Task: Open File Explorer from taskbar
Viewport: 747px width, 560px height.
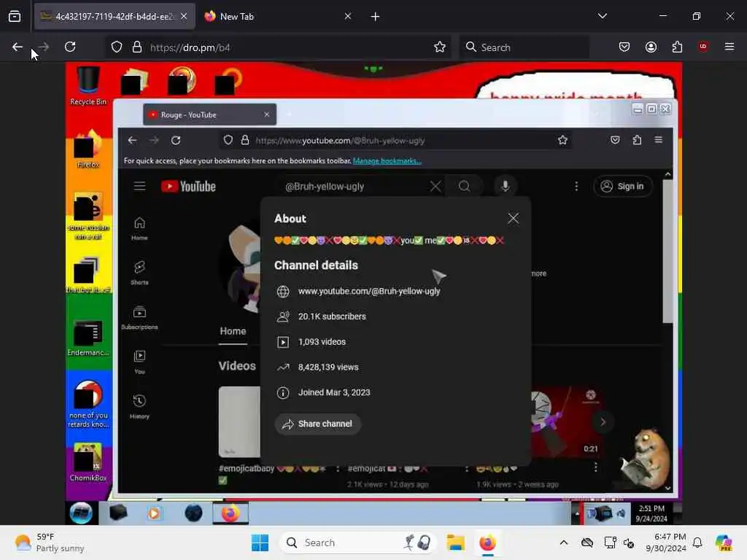Action: coord(455,542)
